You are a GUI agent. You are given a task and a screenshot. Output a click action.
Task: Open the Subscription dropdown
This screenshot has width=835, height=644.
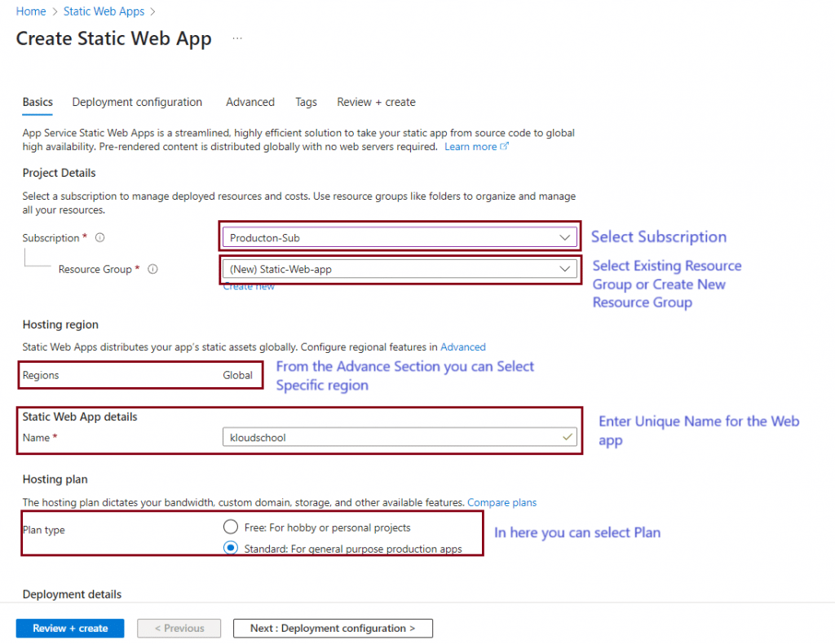point(400,237)
